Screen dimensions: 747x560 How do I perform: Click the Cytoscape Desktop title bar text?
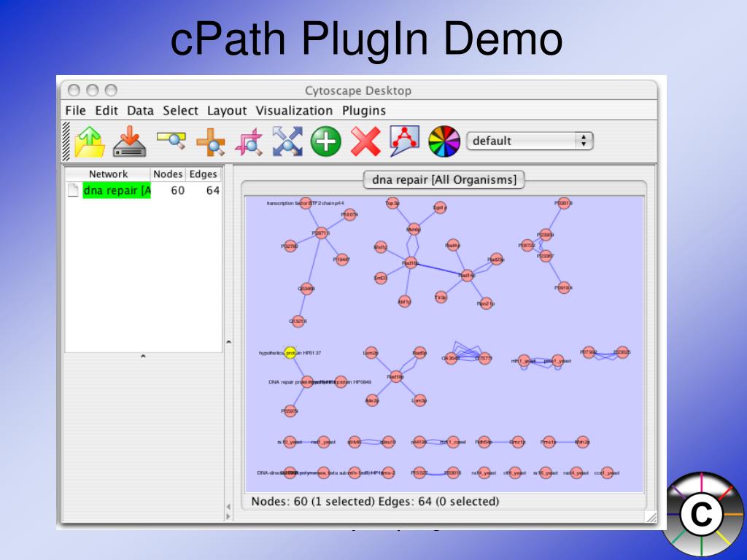[358, 90]
